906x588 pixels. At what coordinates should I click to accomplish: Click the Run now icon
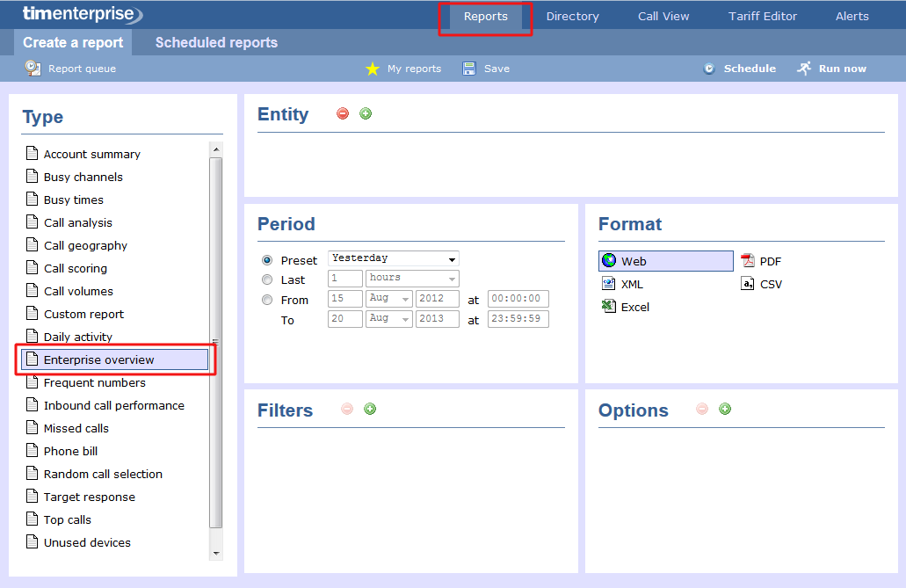coord(804,69)
